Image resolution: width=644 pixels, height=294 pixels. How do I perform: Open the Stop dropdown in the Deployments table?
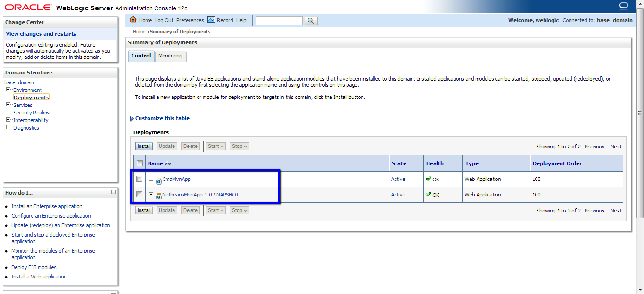pyautogui.click(x=239, y=146)
